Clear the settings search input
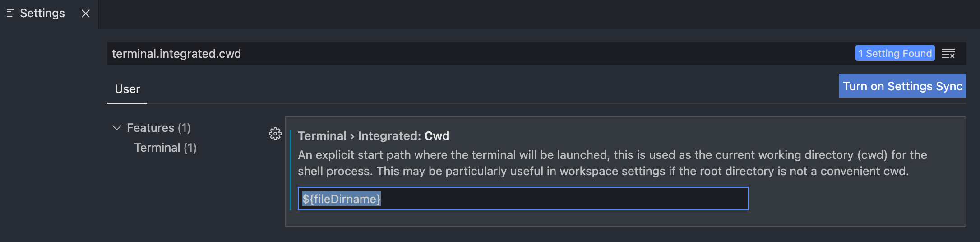The image size is (980, 242). (x=948, y=54)
